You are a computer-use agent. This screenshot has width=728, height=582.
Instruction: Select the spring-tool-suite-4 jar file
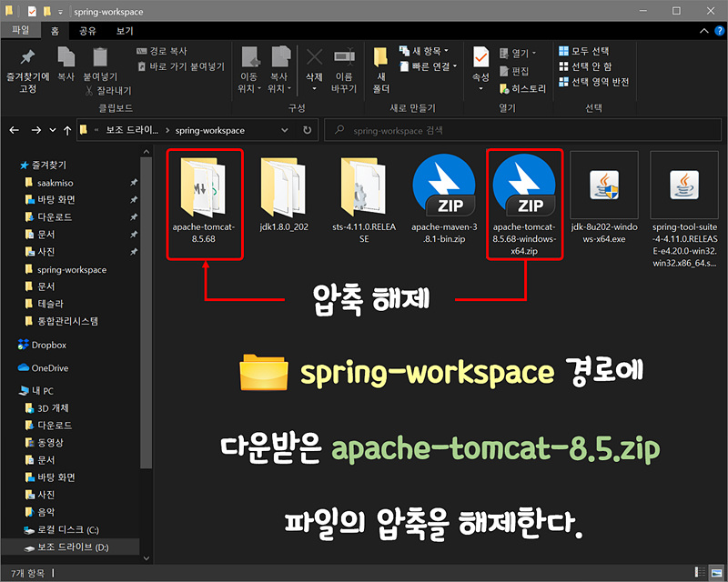click(x=684, y=210)
